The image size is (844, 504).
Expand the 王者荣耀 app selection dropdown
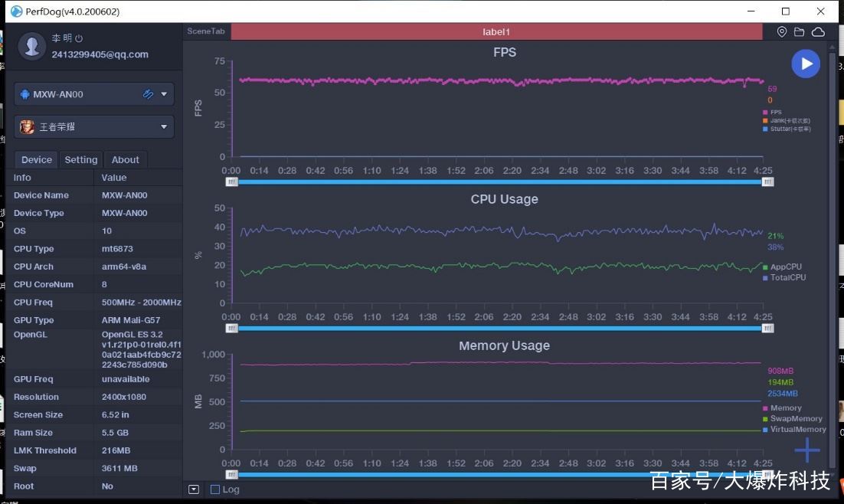(x=164, y=127)
